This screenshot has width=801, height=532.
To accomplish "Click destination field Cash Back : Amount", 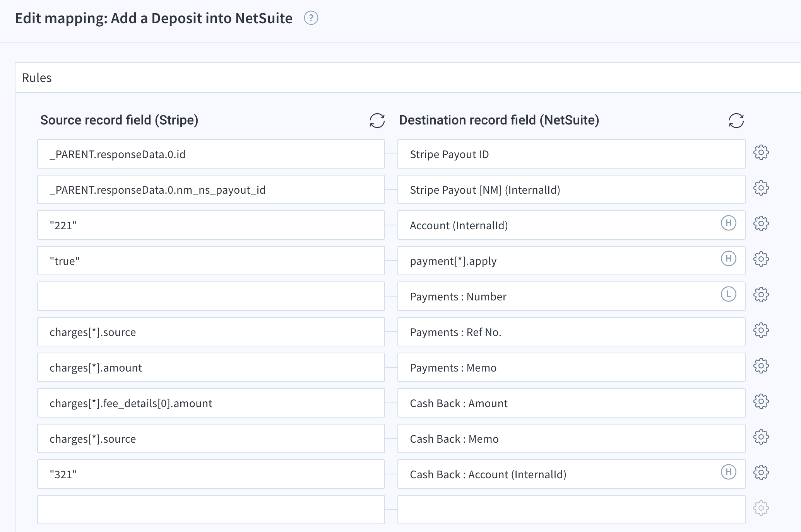I will point(571,403).
